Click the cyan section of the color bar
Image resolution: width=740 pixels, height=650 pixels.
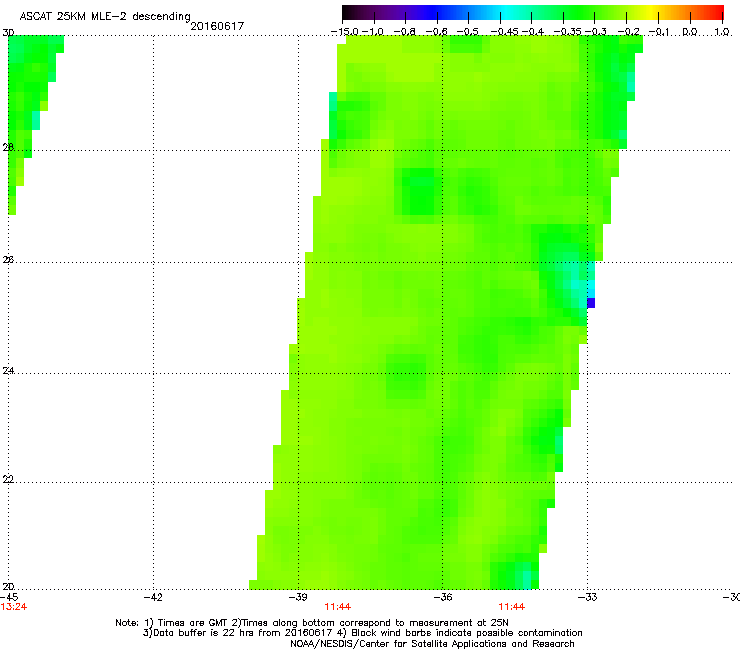pos(504,13)
